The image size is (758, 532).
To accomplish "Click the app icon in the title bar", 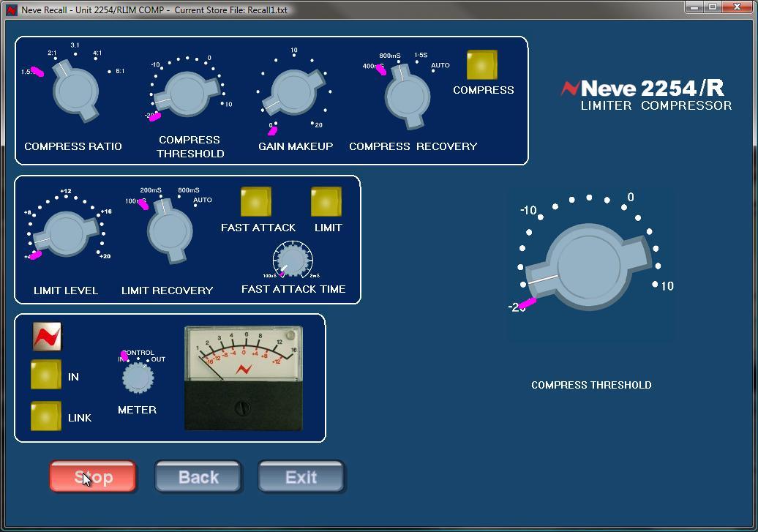I will 12,10.
